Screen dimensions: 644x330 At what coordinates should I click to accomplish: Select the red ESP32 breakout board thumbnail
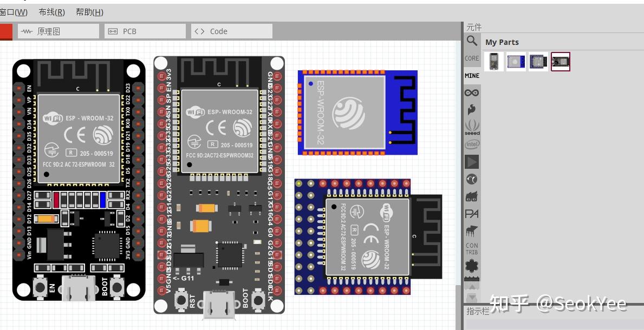coord(538,62)
